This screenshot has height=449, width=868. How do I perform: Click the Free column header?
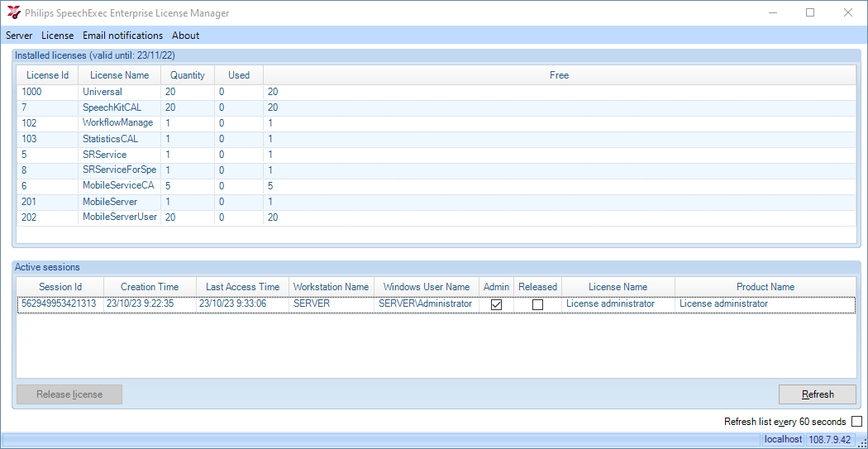pos(559,75)
